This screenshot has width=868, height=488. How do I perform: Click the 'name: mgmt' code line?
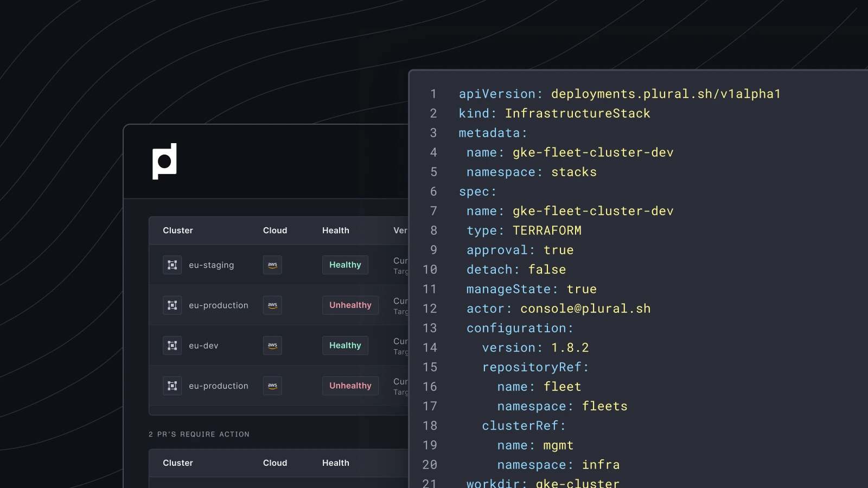tap(535, 445)
